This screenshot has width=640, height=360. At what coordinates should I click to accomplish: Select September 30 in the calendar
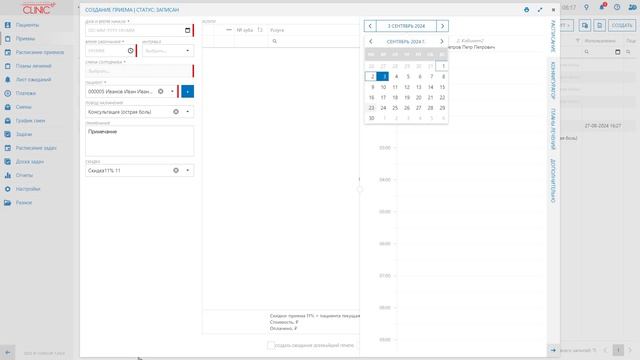[x=371, y=118]
